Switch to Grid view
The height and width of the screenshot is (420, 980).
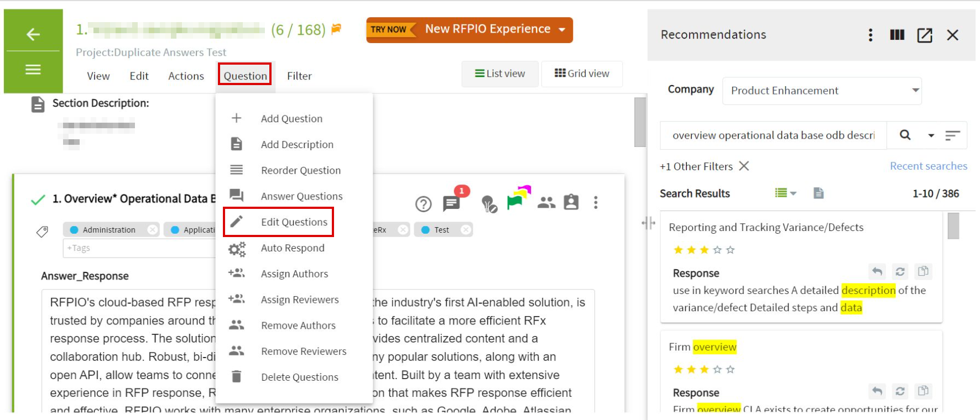pyautogui.click(x=582, y=73)
